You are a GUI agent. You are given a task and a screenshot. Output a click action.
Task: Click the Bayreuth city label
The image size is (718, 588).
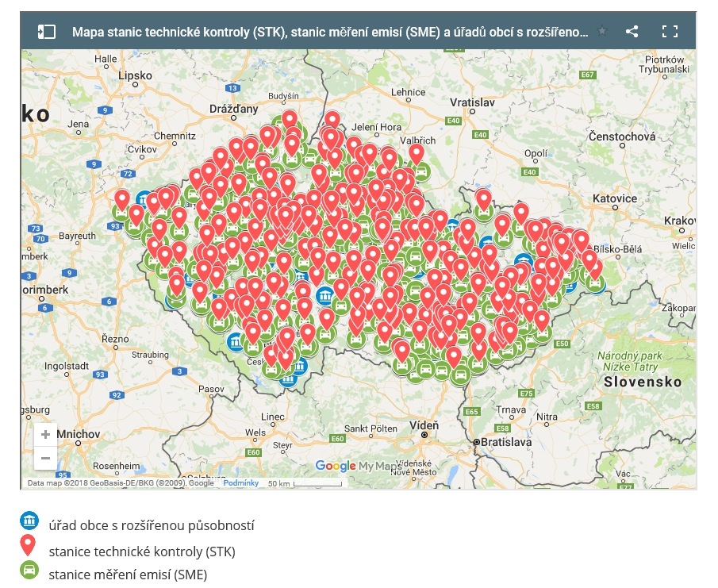point(78,236)
